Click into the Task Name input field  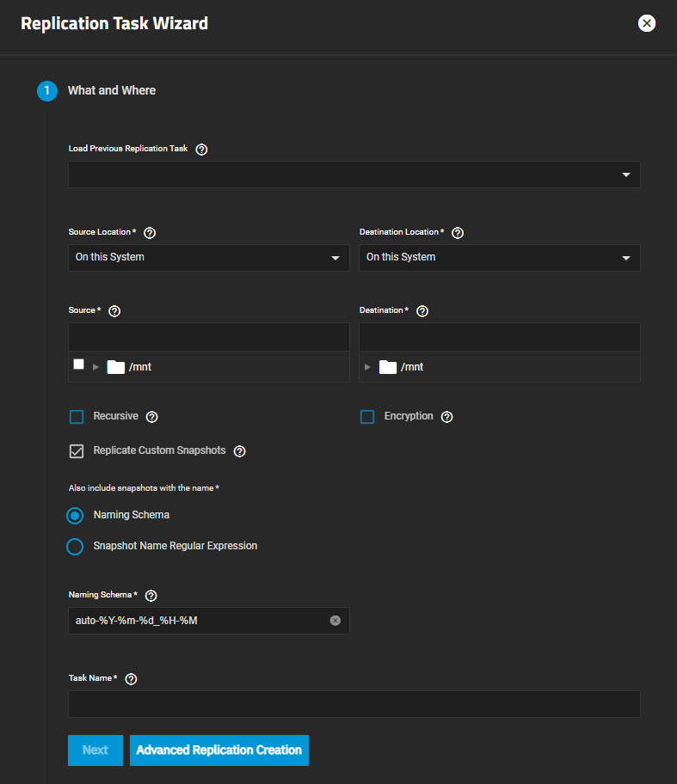(x=354, y=704)
